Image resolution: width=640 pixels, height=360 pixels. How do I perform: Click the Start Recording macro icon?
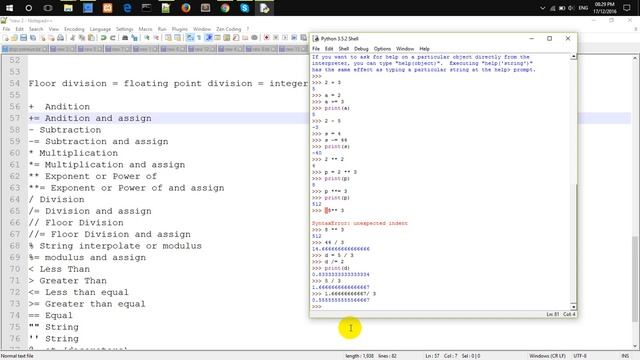pyautogui.click(x=267, y=38)
